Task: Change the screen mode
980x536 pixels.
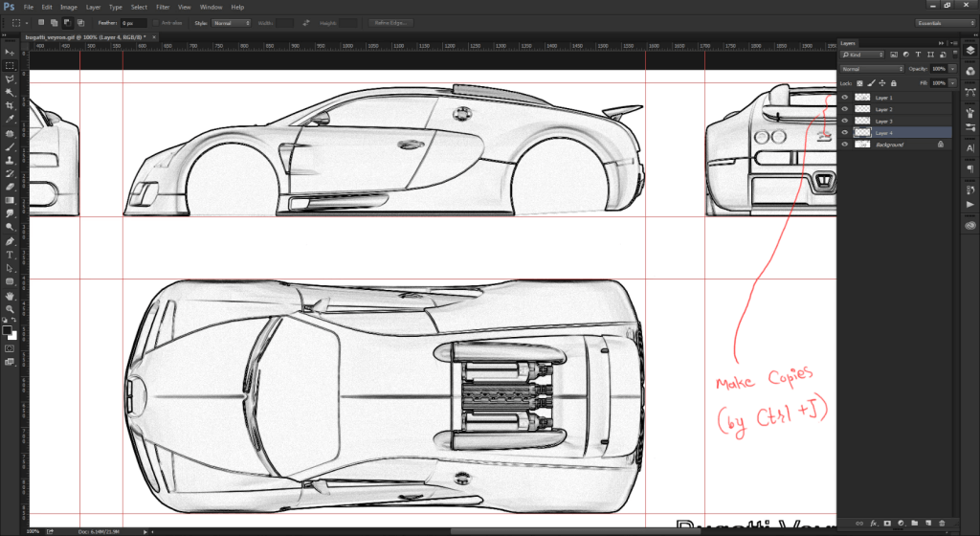Action: (x=10, y=362)
